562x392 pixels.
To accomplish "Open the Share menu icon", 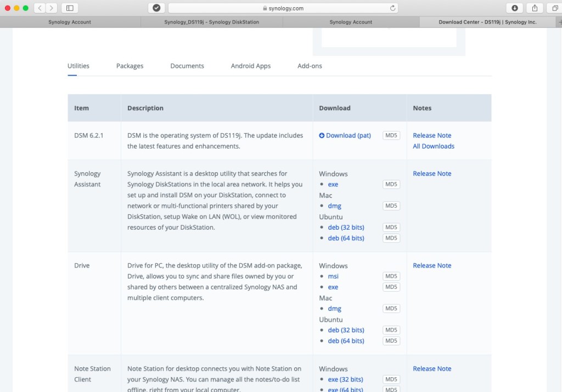I will pyautogui.click(x=535, y=8).
